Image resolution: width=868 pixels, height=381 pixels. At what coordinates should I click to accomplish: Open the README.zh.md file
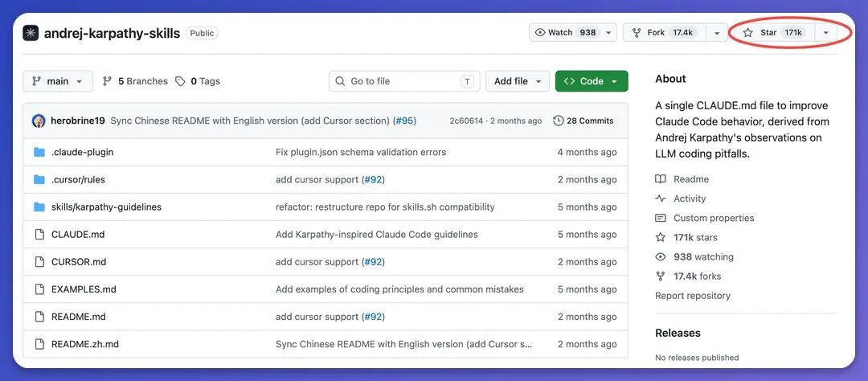point(84,344)
